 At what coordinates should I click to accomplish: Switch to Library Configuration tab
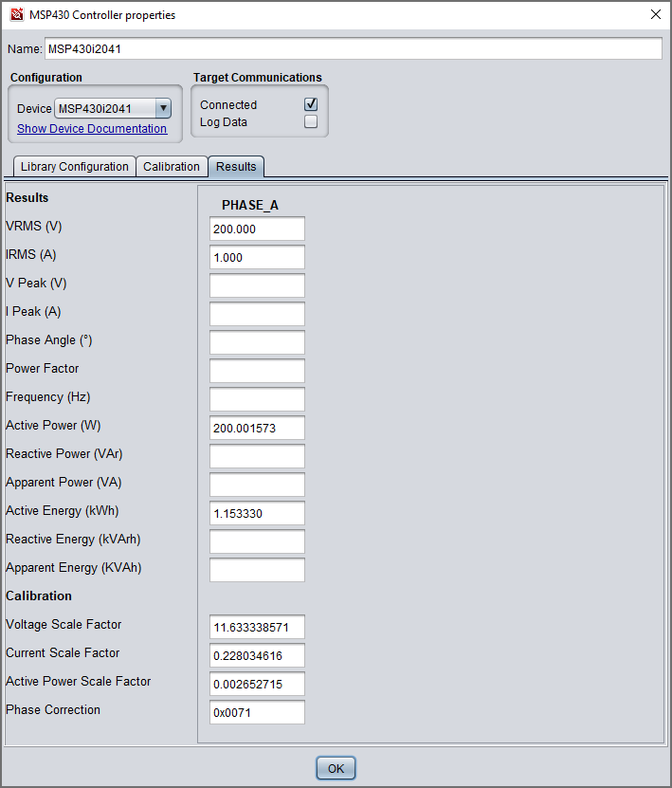pyautogui.click(x=74, y=166)
